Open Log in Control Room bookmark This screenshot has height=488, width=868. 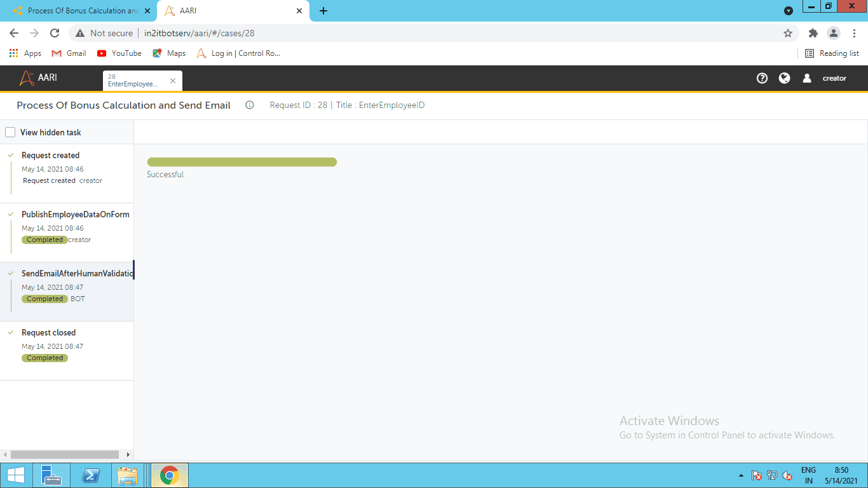[x=238, y=53]
